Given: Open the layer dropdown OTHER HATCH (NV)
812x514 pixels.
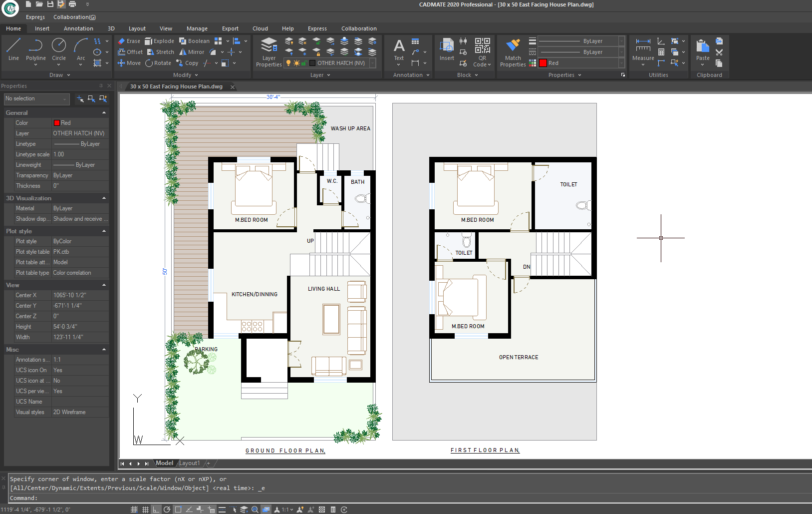Looking at the screenshot, I should [330, 63].
